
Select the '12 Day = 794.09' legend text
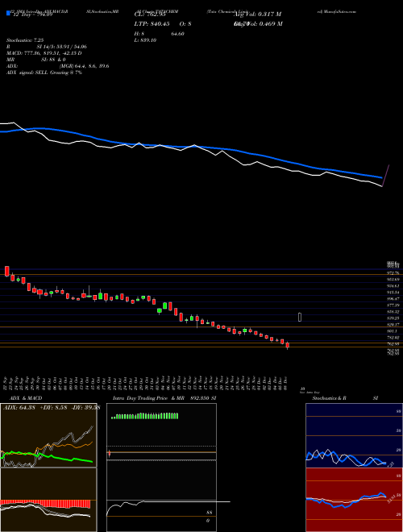click(x=31, y=15)
